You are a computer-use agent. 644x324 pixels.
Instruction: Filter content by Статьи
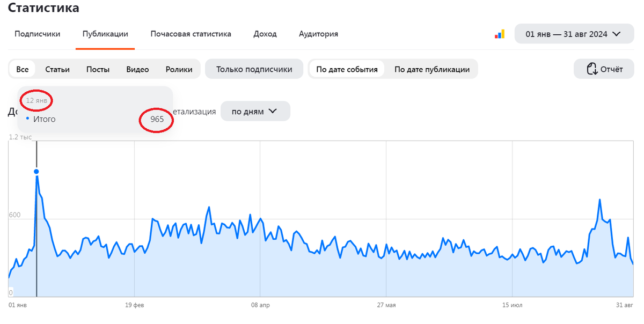click(57, 69)
